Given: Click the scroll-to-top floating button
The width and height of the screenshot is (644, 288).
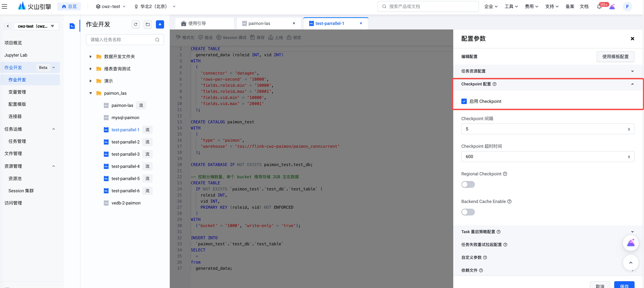Looking at the screenshot, I should tap(630, 262).
